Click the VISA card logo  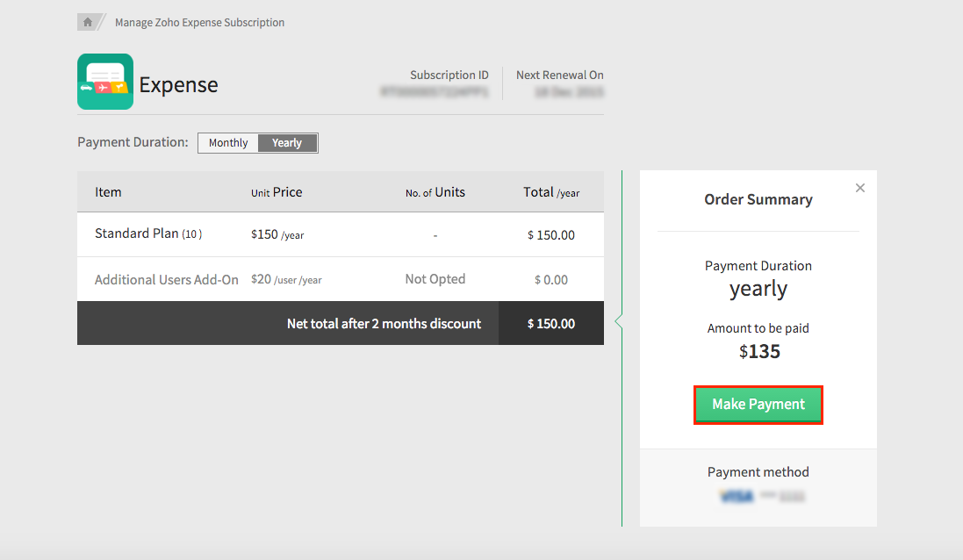pyautogui.click(x=737, y=497)
